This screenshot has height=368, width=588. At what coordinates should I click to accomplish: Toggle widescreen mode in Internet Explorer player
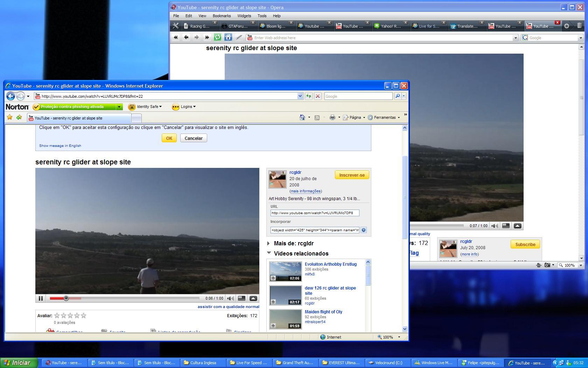(241, 298)
